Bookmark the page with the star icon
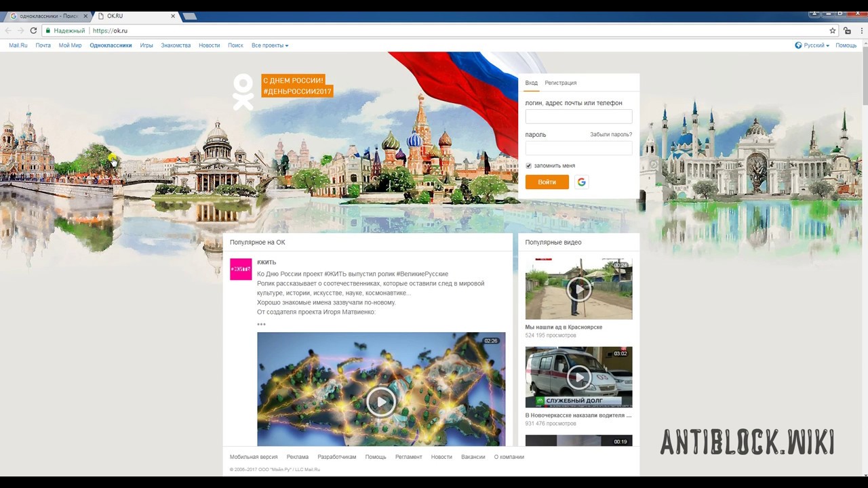Screen dimensions: 868x488 click(x=833, y=30)
